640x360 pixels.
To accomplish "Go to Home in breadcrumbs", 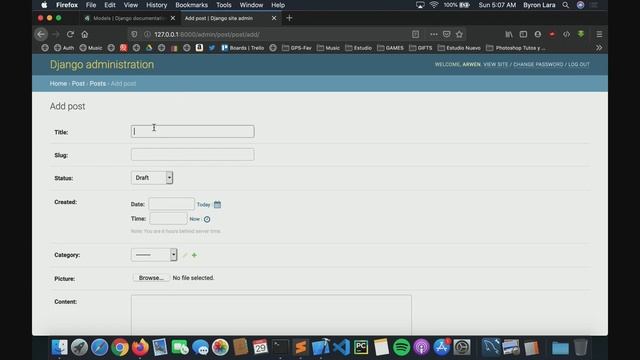I will 58,83.
